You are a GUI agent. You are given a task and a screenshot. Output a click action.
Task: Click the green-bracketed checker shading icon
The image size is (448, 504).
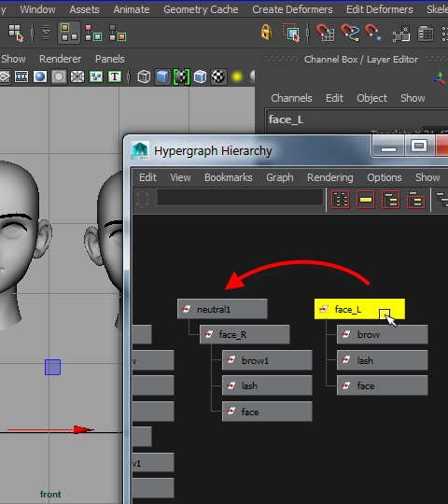[x=182, y=77]
